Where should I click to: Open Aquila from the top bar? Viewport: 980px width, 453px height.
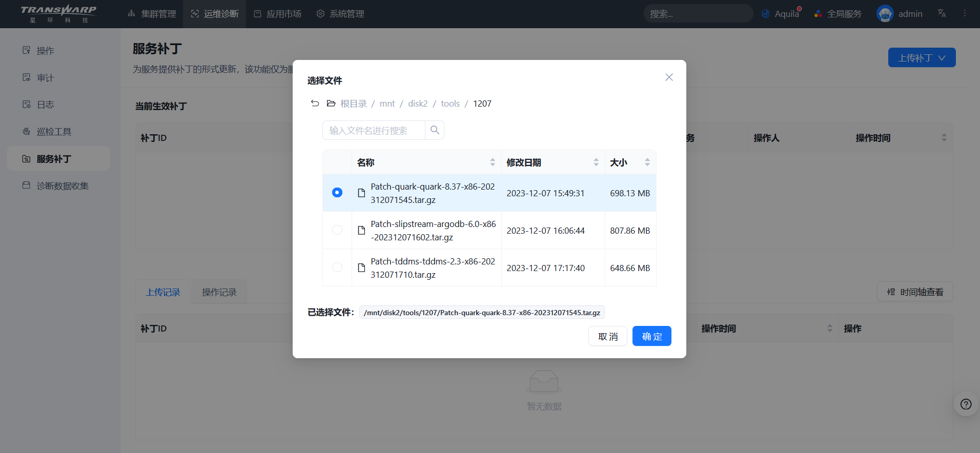[x=781, y=14]
